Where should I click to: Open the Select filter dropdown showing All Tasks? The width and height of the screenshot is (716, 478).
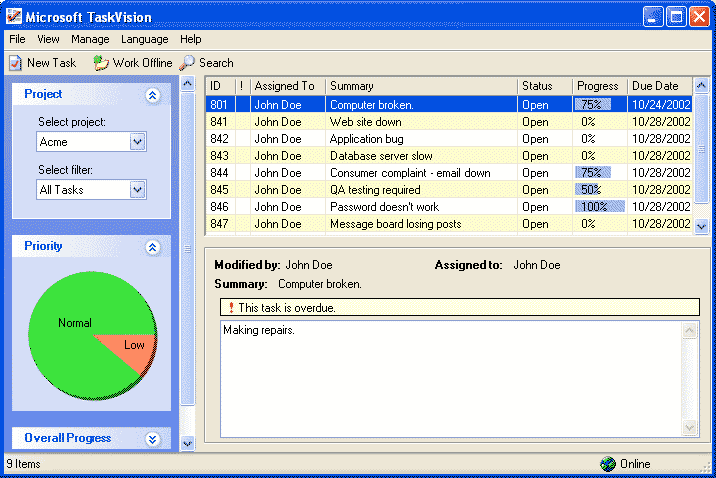point(137,189)
